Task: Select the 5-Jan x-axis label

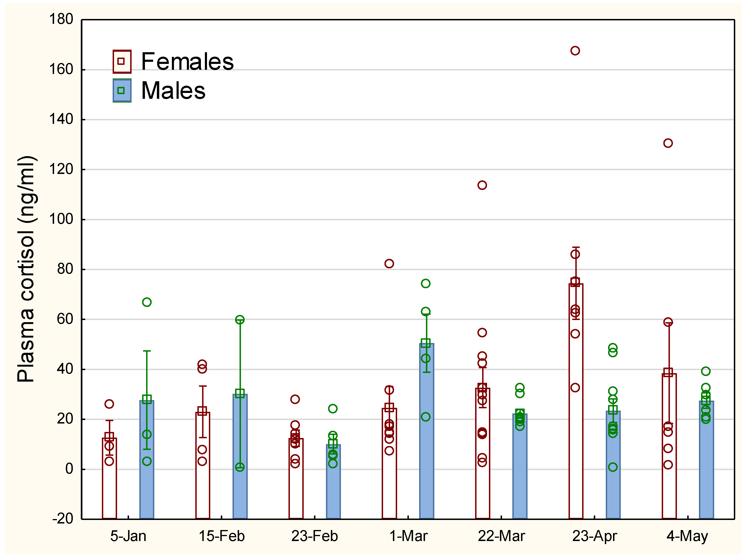Action: click(128, 536)
